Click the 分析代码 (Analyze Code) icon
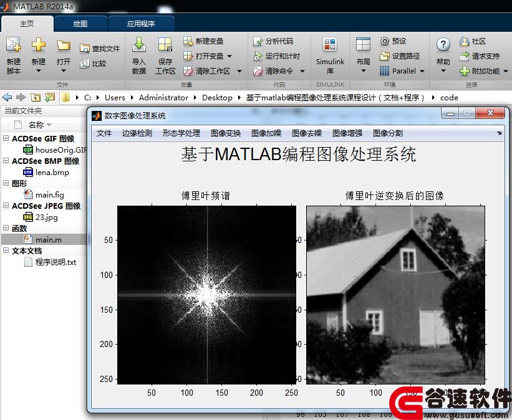Image resolution: width=512 pixels, height=420 pixels. coord(258,41)
